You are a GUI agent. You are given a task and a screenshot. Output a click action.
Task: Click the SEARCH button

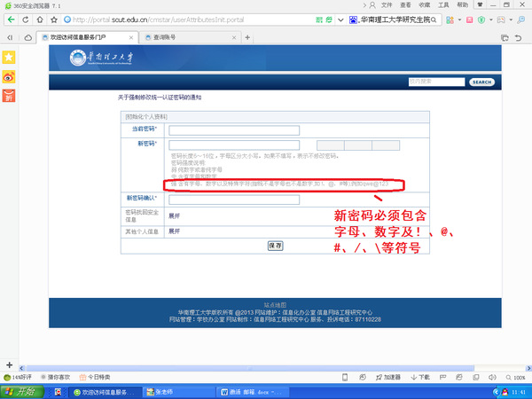point(481,82)
